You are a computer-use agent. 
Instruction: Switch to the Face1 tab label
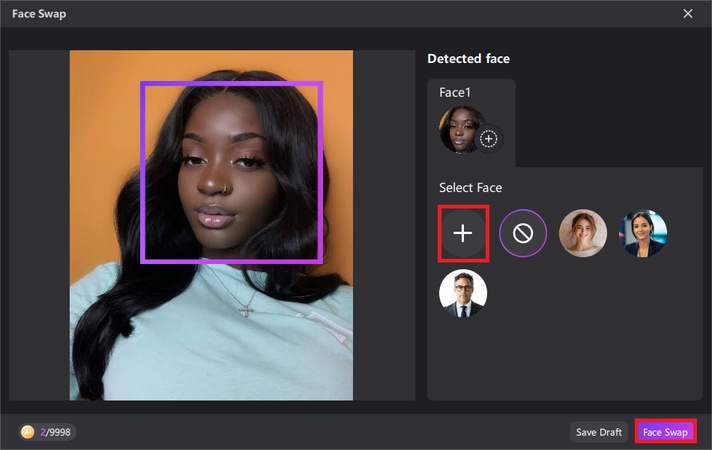tap(455, 92)
